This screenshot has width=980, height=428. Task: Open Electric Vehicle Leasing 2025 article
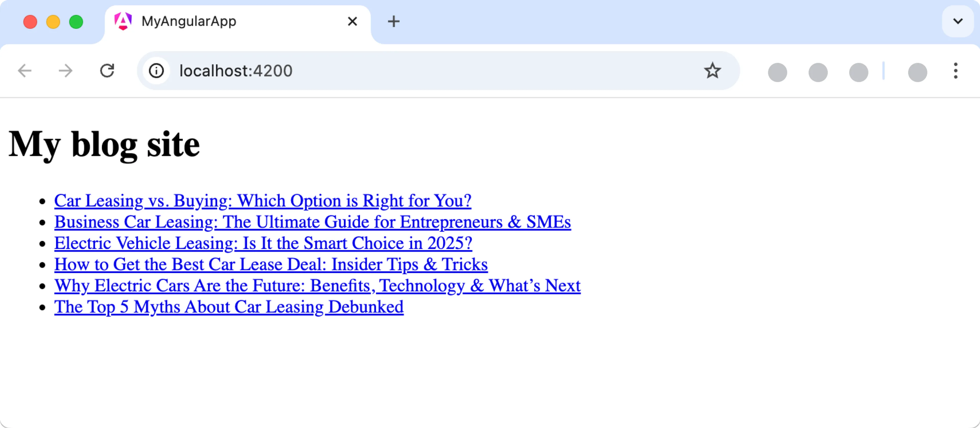click(263, 243)
